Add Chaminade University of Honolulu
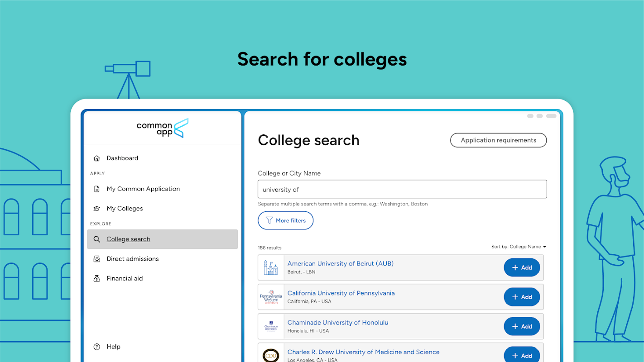644x362 pixels. (x=522, y=326)
